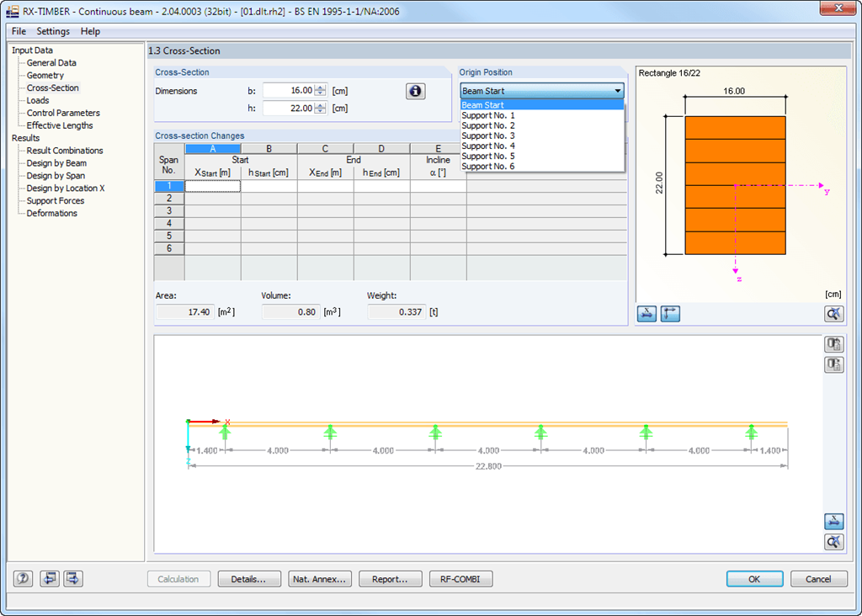The height and width of the screenshot is (616, 862).
Task: Open the Help menu
Action: (90, 31)
